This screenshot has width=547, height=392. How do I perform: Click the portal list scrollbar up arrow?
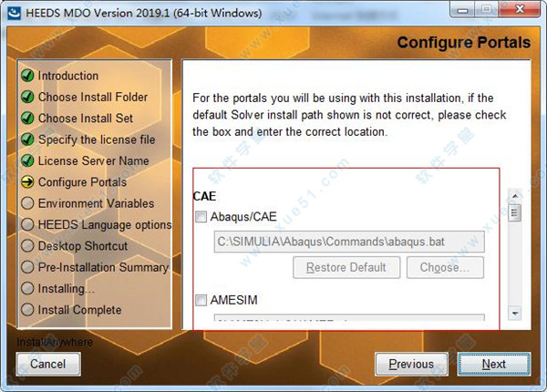point(515,196)
